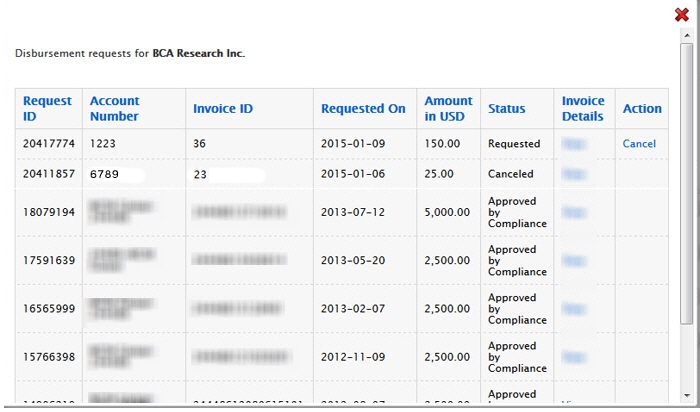
Task: Open invoice details for request 20417774
Action: (573, 144)
